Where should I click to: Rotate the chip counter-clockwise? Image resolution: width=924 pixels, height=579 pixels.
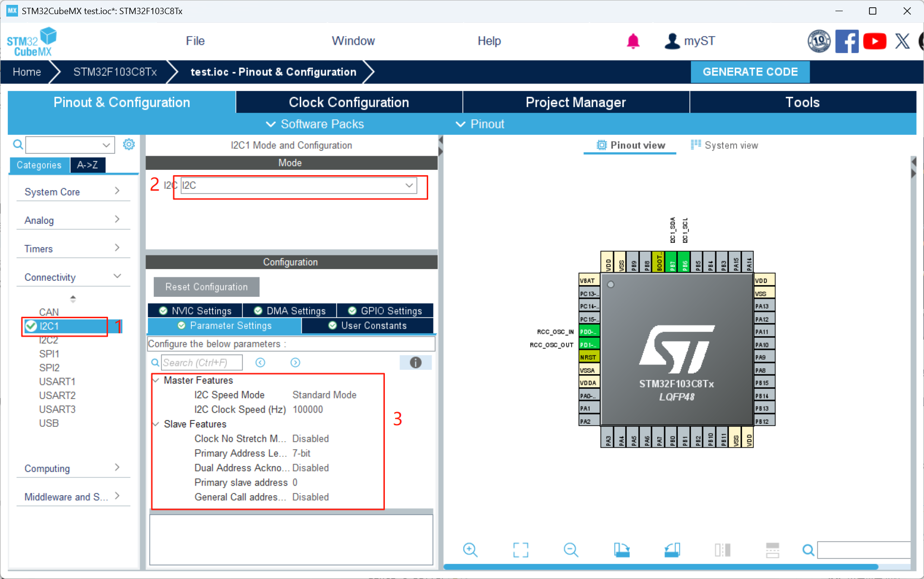tap(672, 550)
